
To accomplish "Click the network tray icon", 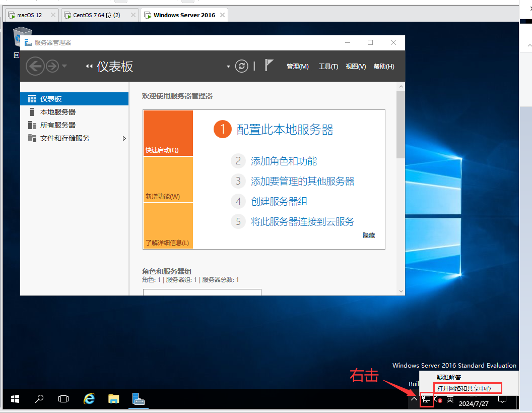I will [x=426, y=399].
